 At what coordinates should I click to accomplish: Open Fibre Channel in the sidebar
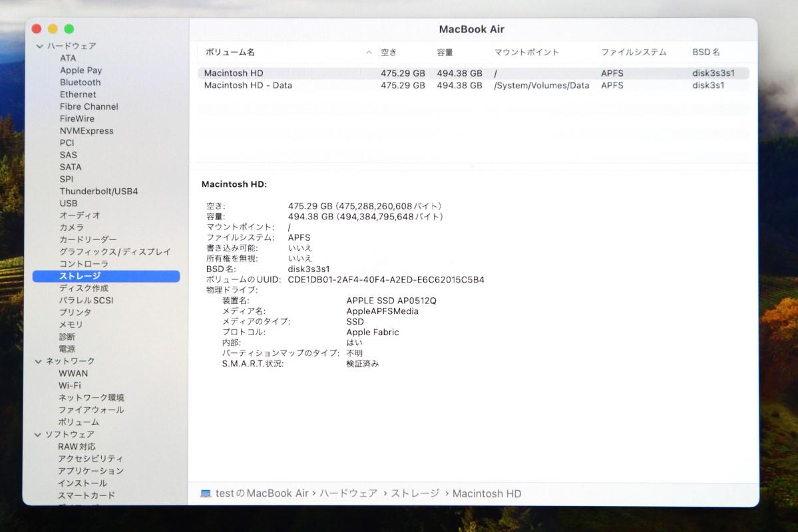(x=89, y=107)
